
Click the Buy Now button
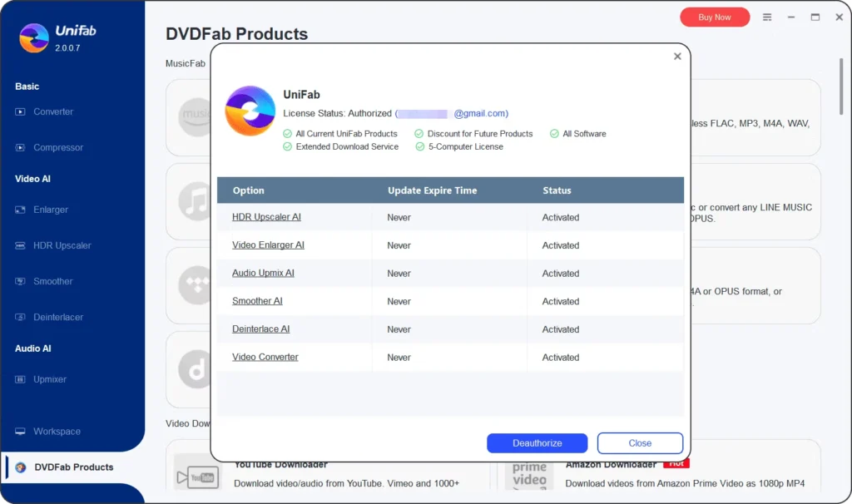pos(715,17)
